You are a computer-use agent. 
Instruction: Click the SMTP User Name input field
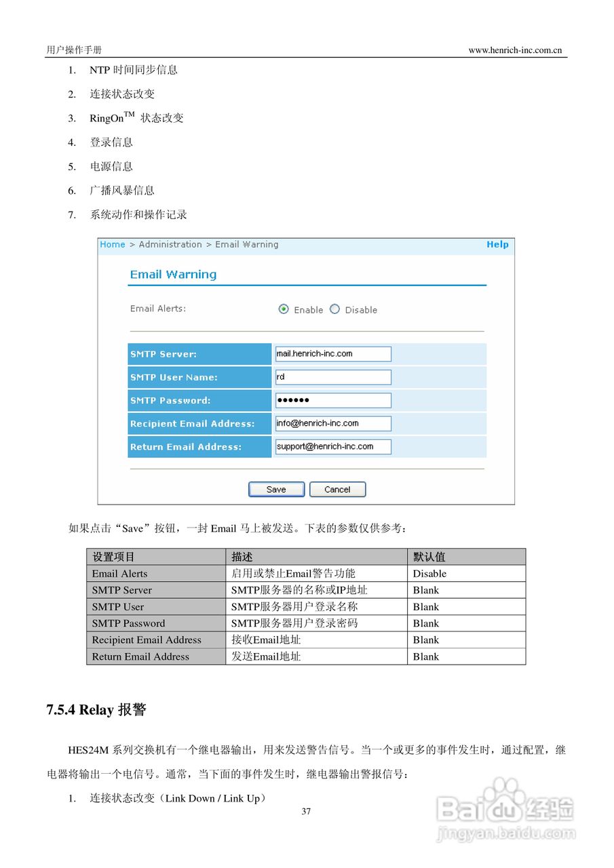click(x=332, y=377)
